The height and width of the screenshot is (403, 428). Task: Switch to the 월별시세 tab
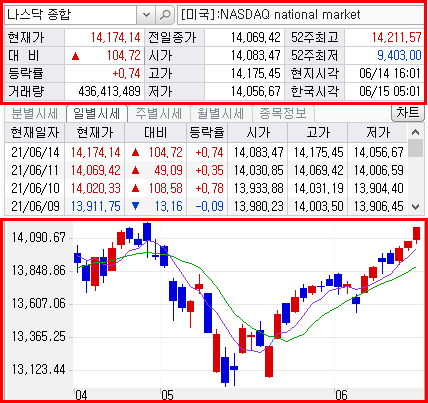(x=220, y=114)
